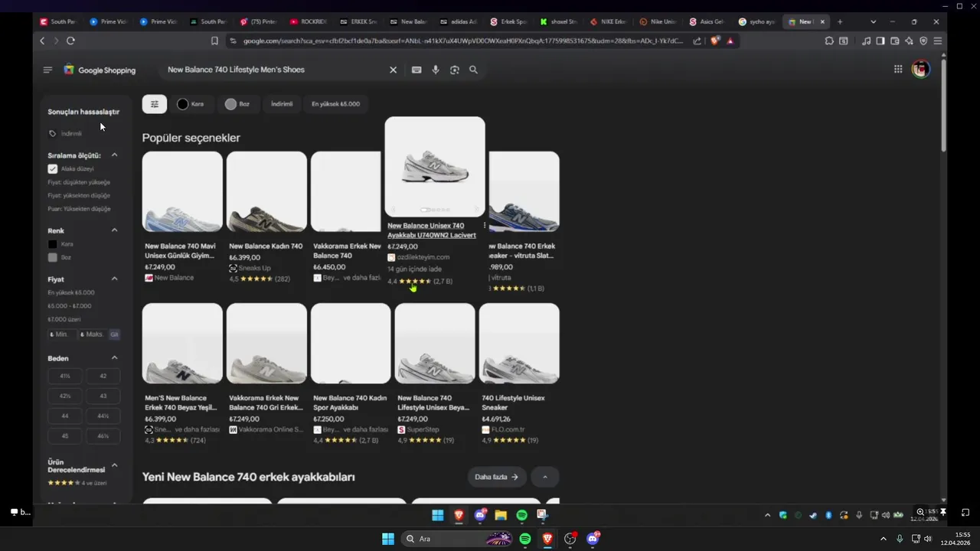This screenshot has height=551, width=980.
Task: Open three-dot menu on hovered product
Action: (485, 226)
